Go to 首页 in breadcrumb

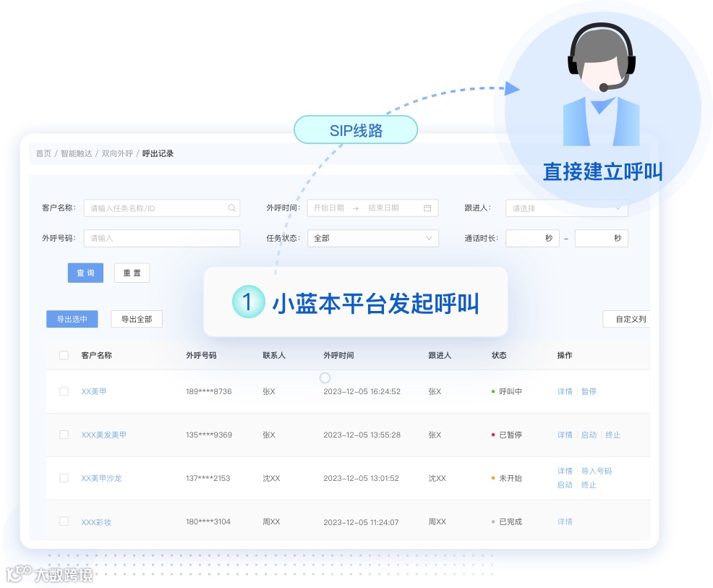[43, 153]
